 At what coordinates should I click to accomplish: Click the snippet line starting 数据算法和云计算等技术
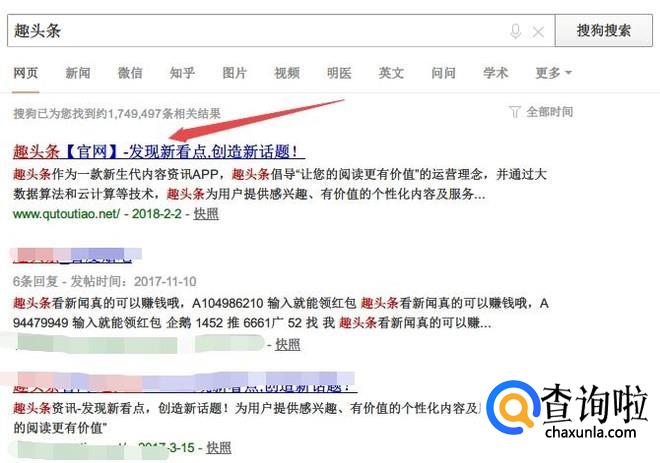click(249, 194)
